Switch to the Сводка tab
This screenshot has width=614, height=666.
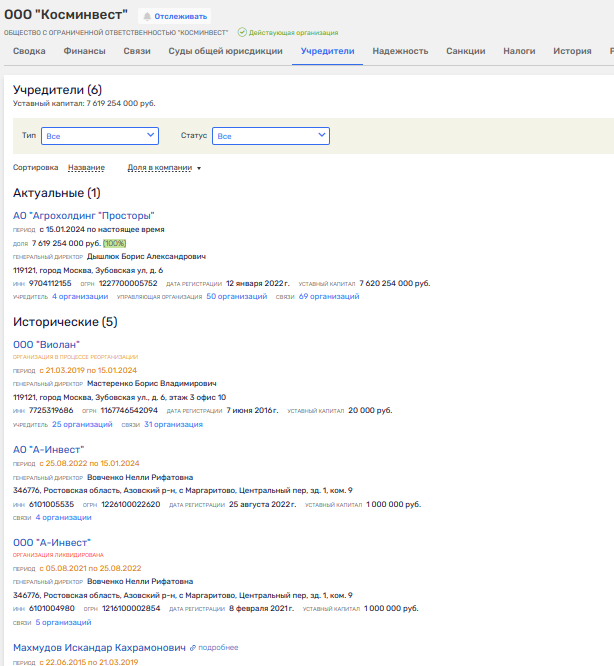pyautogui.click(x=29, y=51)
